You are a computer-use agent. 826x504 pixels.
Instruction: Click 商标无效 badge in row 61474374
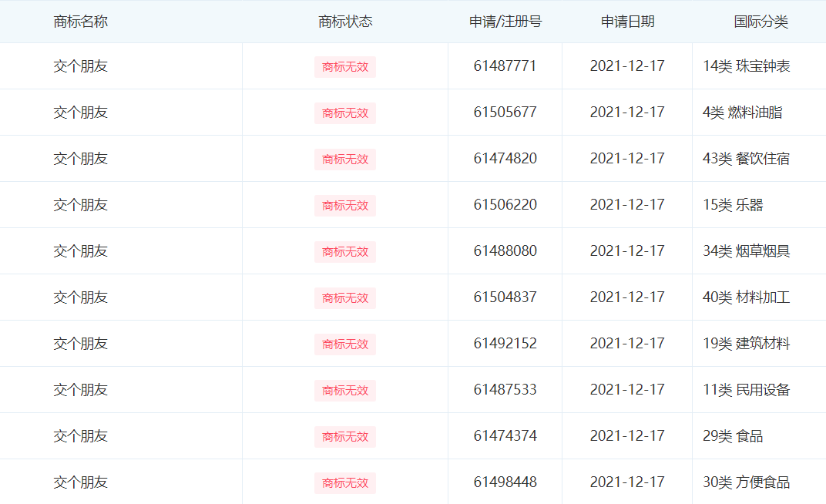pyautogui.click(x=345, y=437)
